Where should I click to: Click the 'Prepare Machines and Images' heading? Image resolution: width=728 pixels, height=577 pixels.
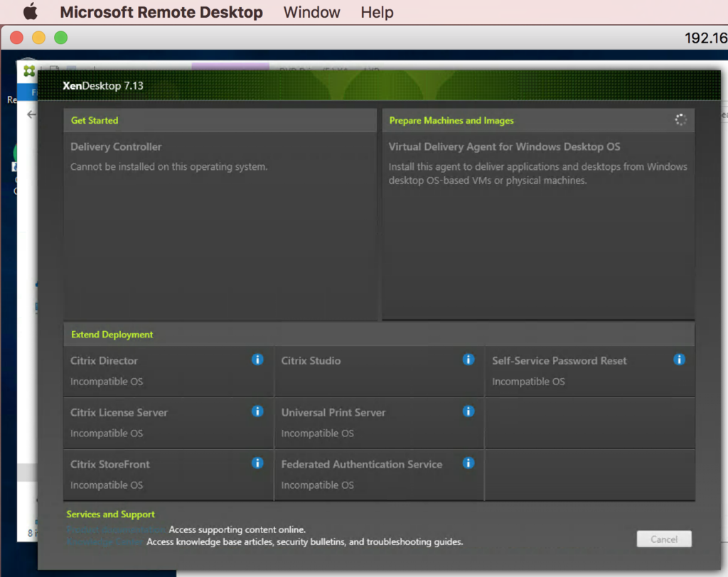451,120
